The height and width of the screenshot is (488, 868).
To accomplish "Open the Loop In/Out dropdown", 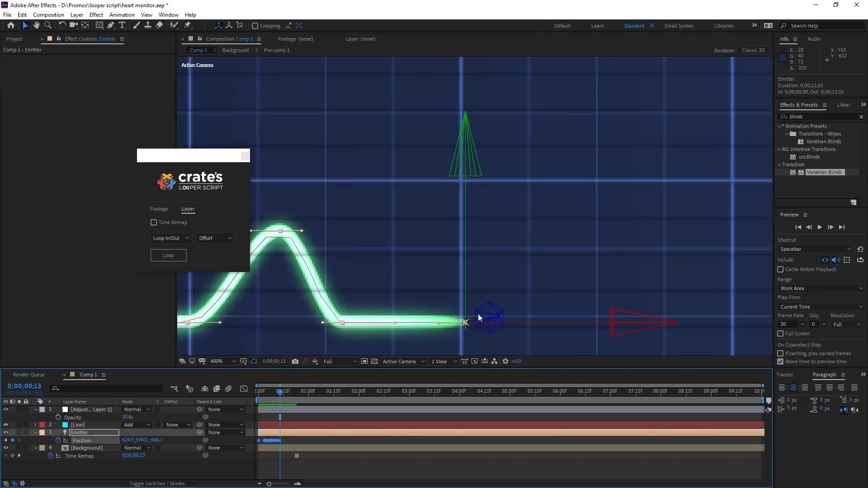I will pos(170,238).
